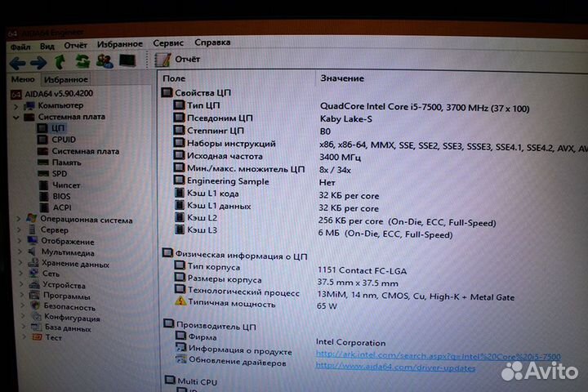
Task: Select the Размеры корпуса row
Action: (287, 280)
